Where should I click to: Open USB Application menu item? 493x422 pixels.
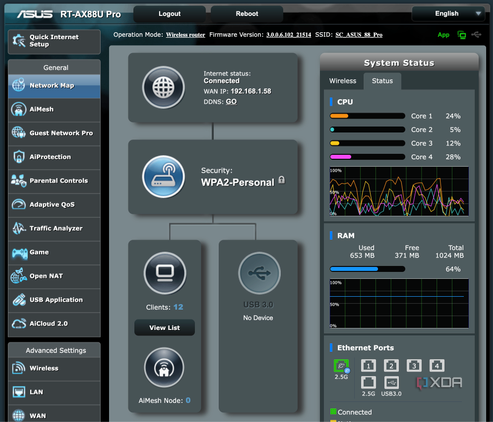[x=54, y=300]
